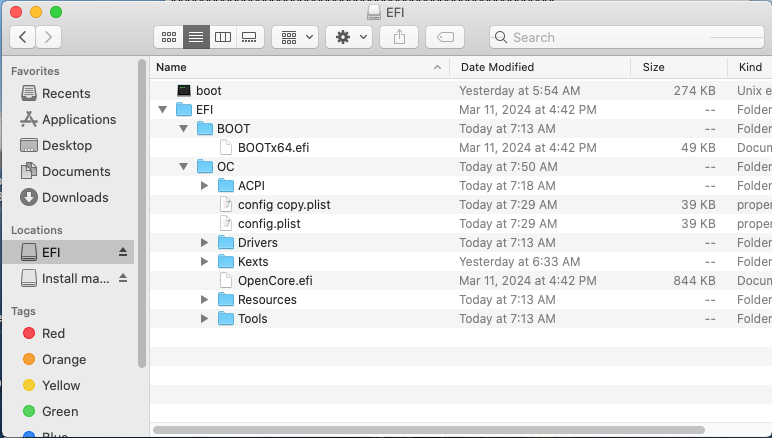This screenshot has width=772, height=438.
Task: Sort by the Kind column header
Action: [750, 67]
